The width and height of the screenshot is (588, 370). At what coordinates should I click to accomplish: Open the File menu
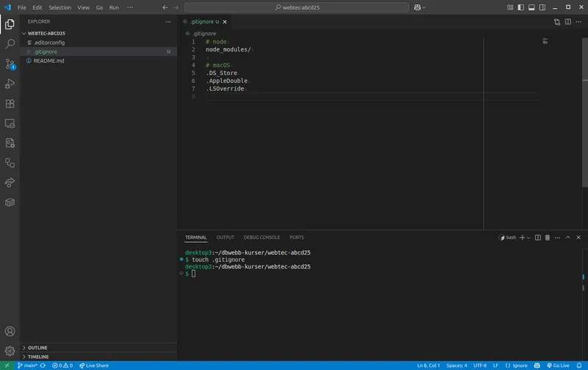pos(22,7)
